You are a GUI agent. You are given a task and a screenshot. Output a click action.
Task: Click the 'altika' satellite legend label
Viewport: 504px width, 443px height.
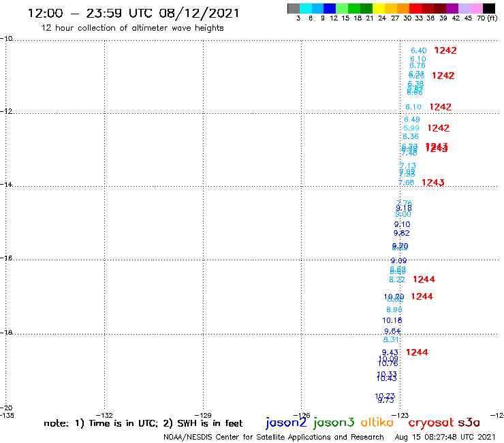coord(377,423)
